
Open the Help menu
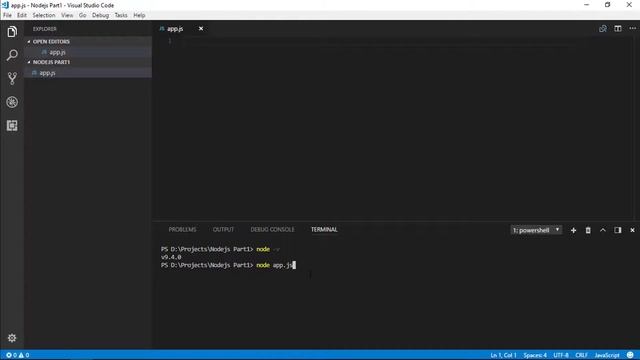[139, 15]
